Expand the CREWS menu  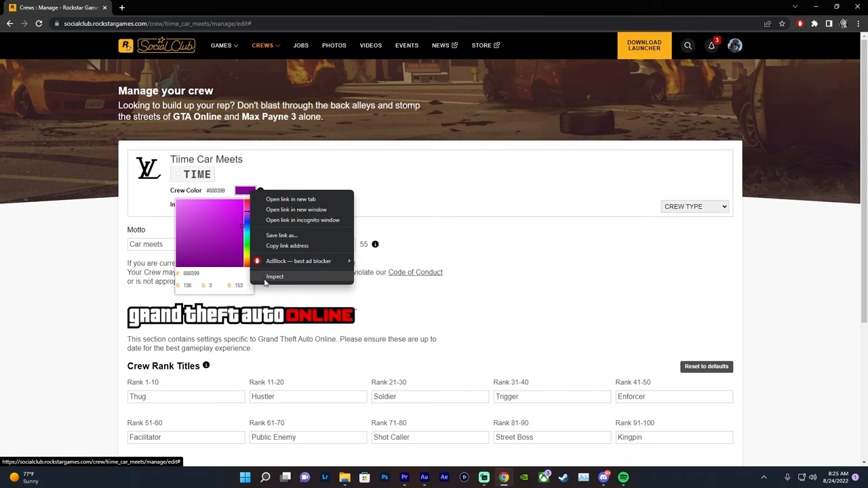[266, 45]
